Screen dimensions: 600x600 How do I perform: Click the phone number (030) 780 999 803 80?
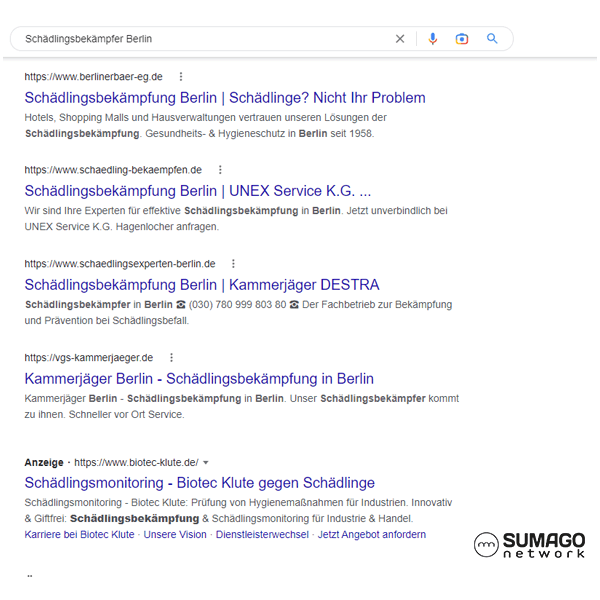[x=237, y=305]
